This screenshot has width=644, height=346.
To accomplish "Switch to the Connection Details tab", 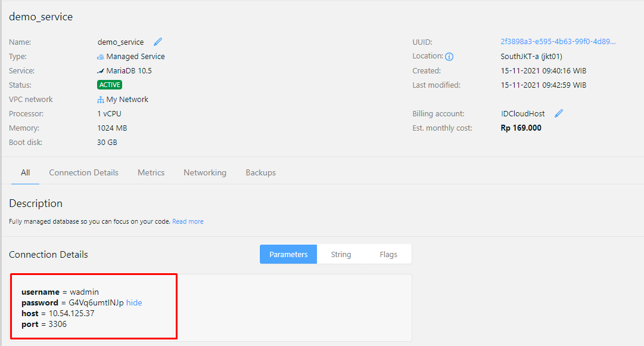I will coord(83,172).
